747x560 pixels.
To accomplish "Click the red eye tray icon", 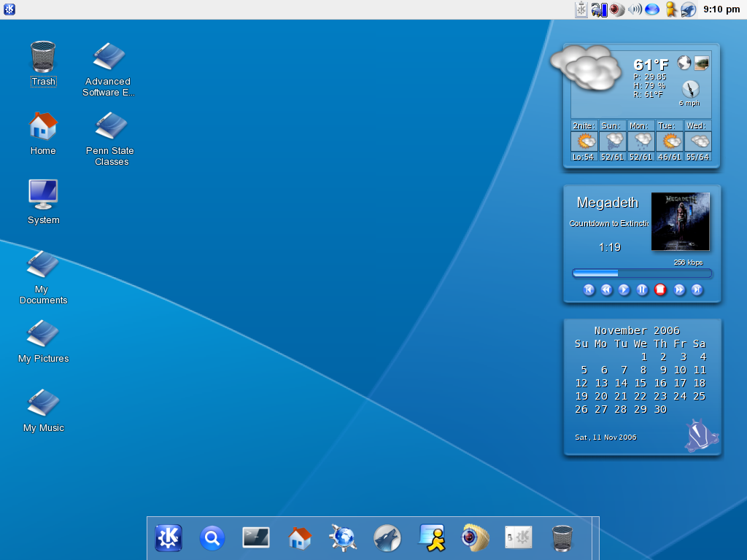I will 617,9.
